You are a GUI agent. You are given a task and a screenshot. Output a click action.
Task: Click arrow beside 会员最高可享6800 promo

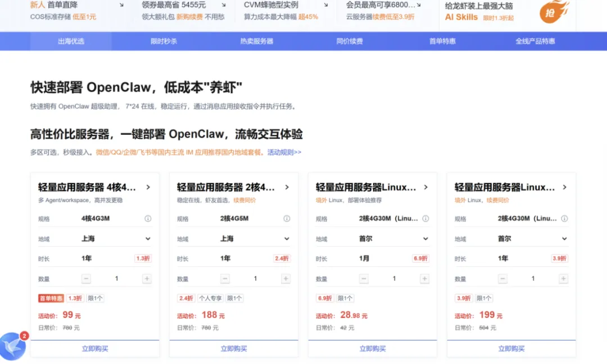(x=419, y=5)
